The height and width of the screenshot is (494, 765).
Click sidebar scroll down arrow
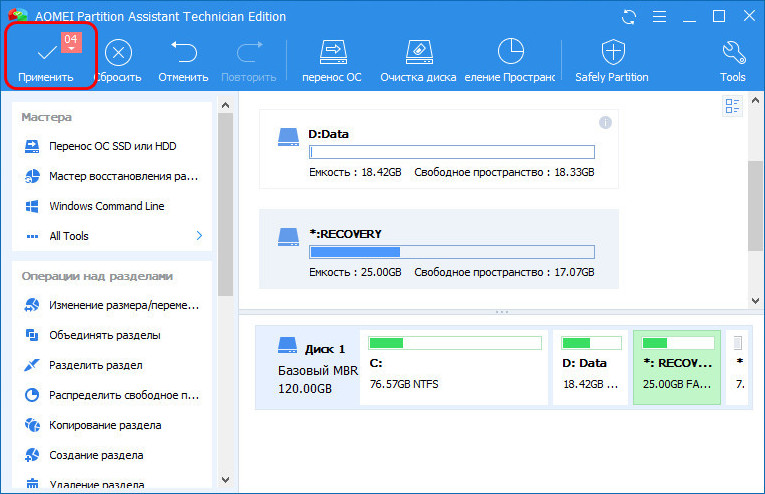coord(225,480)
